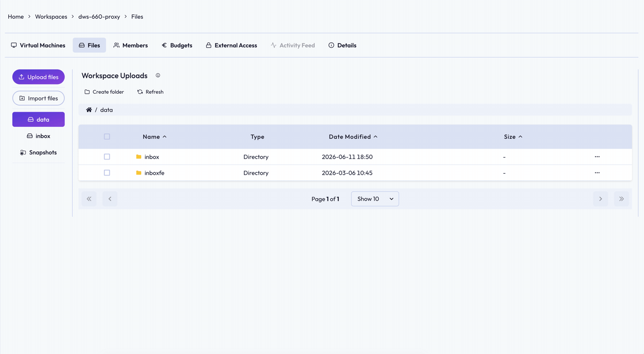Sort table by Name column
Screen dimensions: 644x354
click(x=155, y=137)
